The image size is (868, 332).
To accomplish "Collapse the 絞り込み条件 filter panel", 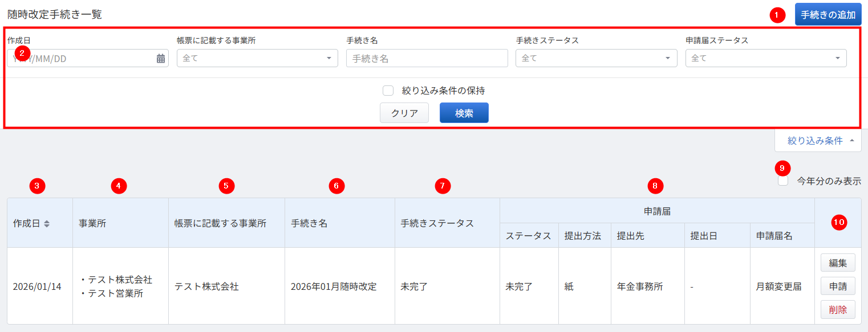I will point(818,141).
